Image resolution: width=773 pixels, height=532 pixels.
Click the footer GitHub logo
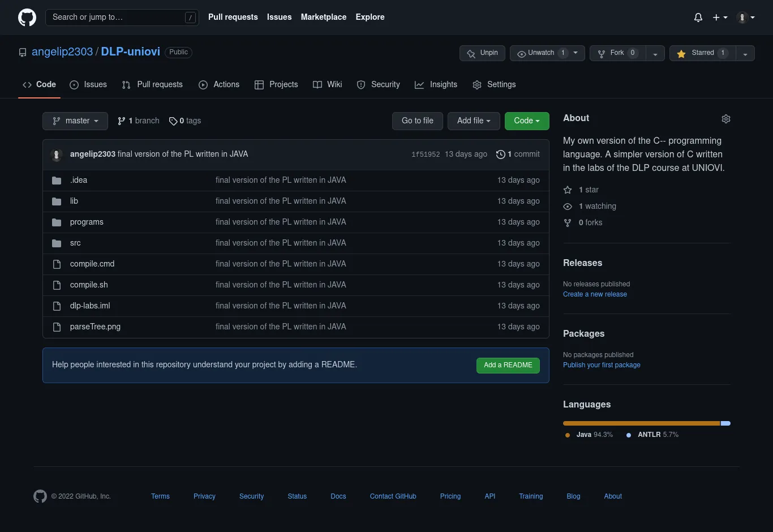(x=40, y=496)
